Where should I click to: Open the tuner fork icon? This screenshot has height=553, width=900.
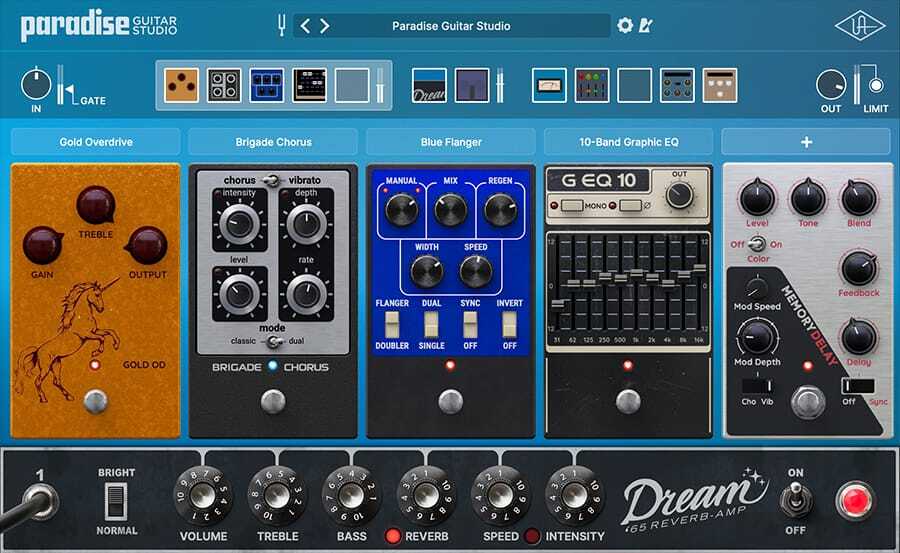(x=281, y=26)
